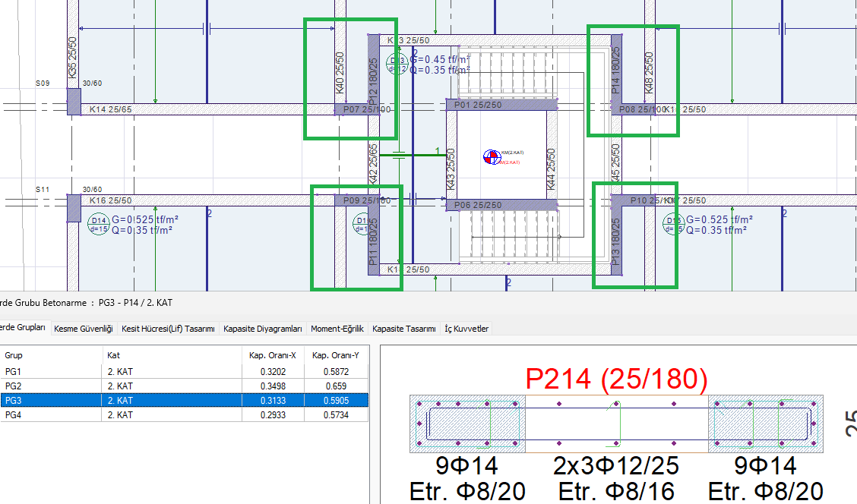Switch to the Kesme Güvenliği tab
Viewport: 857px width, 504px height.
click(x=84, y=329)
